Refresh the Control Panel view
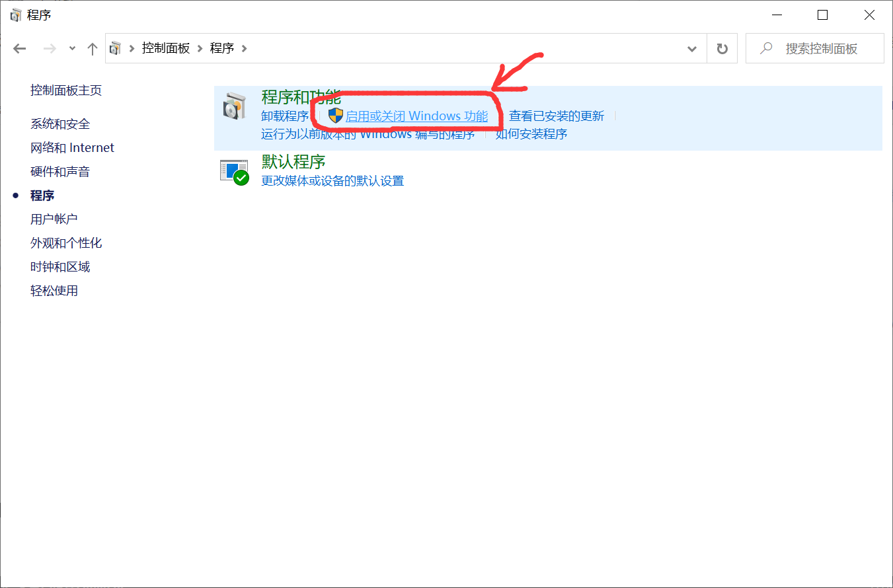 [x=722, y=48]
